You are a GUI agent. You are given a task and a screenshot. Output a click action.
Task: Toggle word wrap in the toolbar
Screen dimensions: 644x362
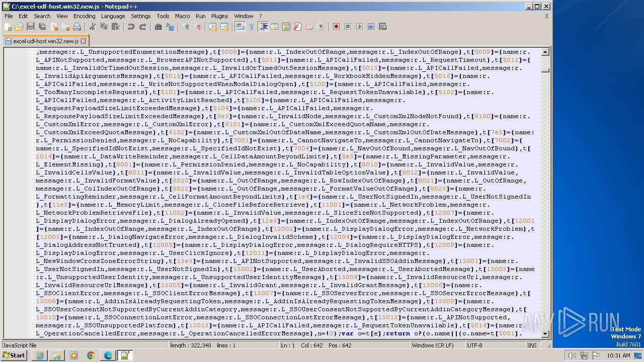coord(239,27)
